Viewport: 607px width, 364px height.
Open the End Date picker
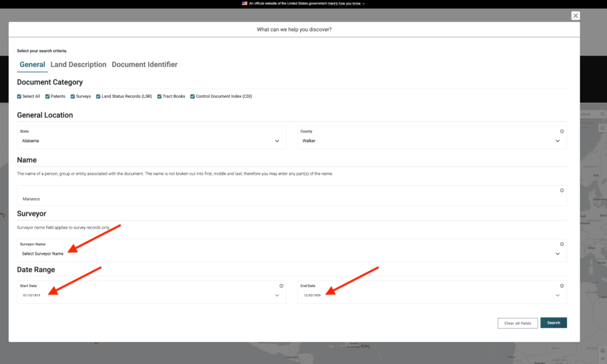click(432, 292)
